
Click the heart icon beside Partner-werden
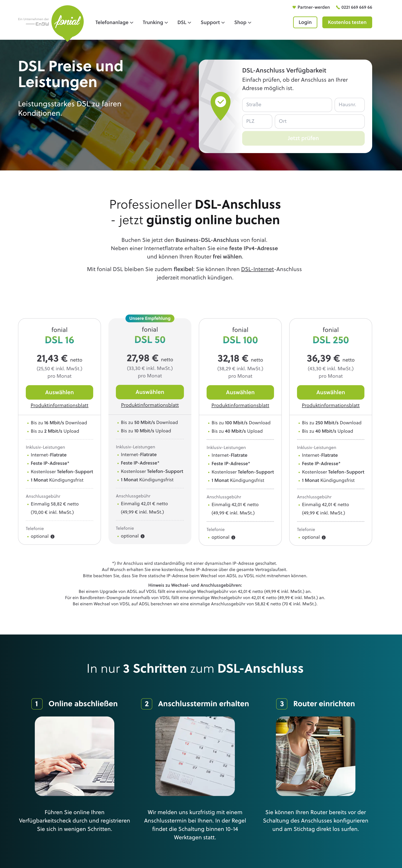tap(294, 7)
